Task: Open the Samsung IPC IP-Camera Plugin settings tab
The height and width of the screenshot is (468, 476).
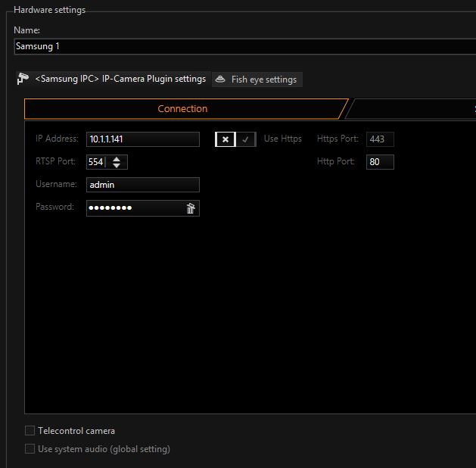Action: point(120,79)
